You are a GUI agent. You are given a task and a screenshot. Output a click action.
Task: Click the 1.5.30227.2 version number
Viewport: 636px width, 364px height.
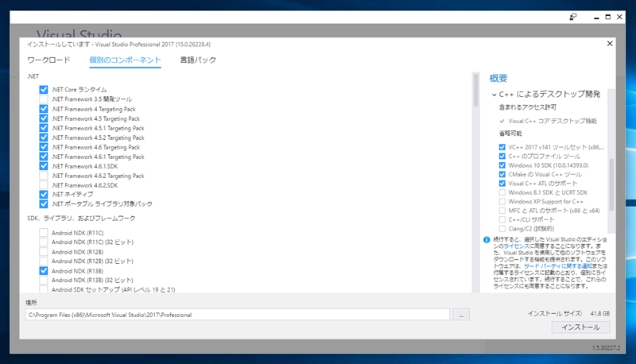pos(606,348)
